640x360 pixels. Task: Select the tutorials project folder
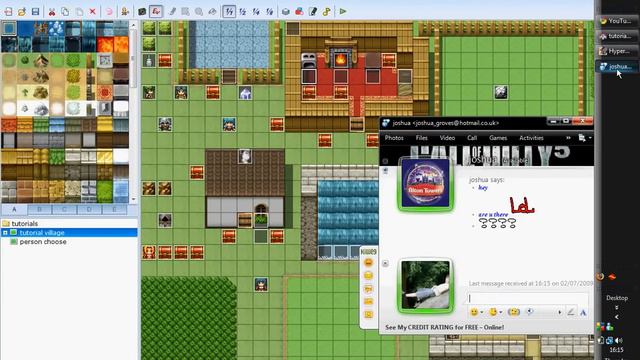click(24, 224)
